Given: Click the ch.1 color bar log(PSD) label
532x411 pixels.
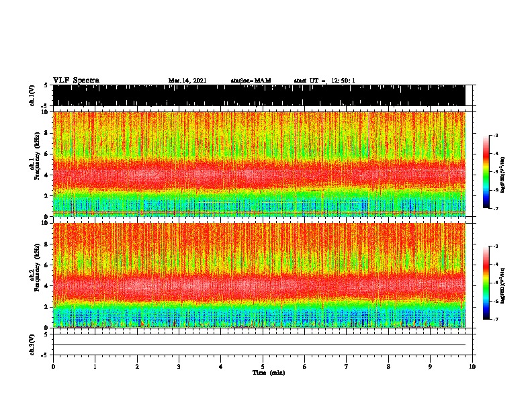Looking at the screenshot, I should click(x=502, y=175).
